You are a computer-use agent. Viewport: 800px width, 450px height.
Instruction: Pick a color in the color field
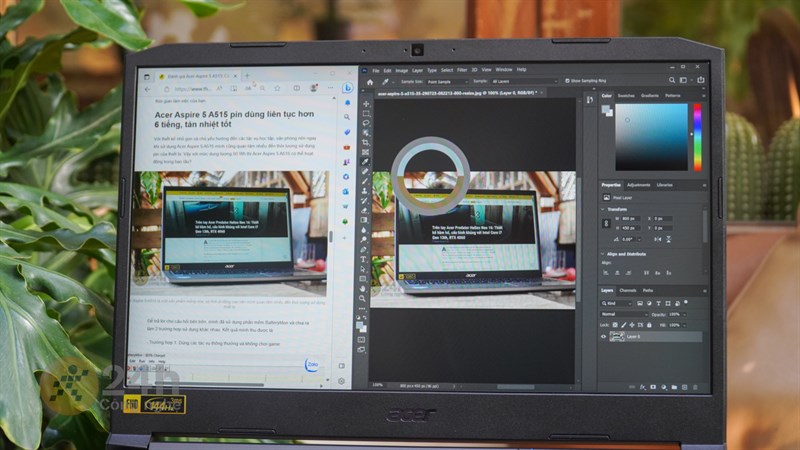click(651, 137)
